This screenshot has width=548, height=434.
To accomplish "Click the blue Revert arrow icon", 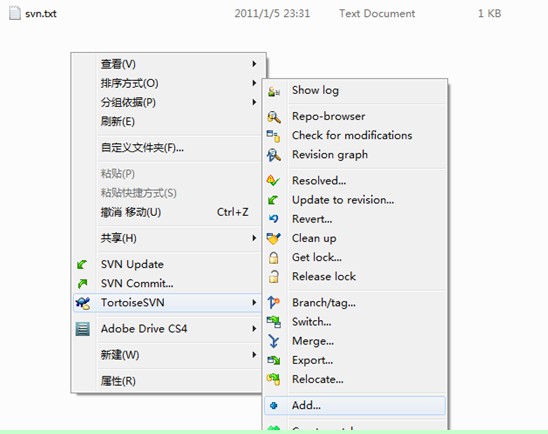I will pyautogui.click(x=274, y=219).
